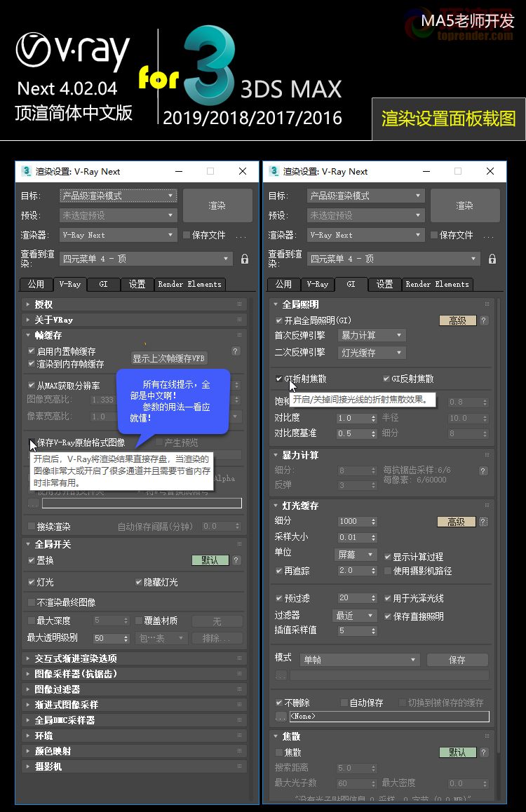Expand 摄影机 rollout
526x812 pixels.
[x=135, y=766]
